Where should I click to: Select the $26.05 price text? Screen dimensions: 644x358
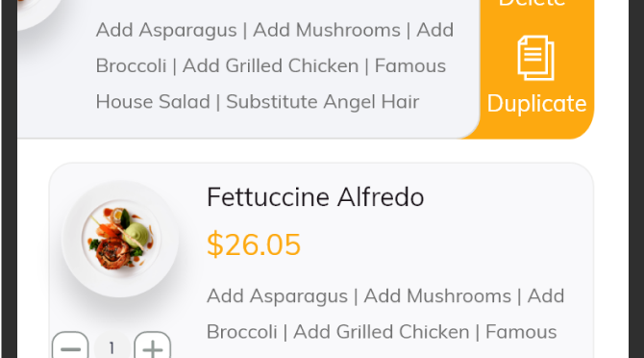point(254,245)
